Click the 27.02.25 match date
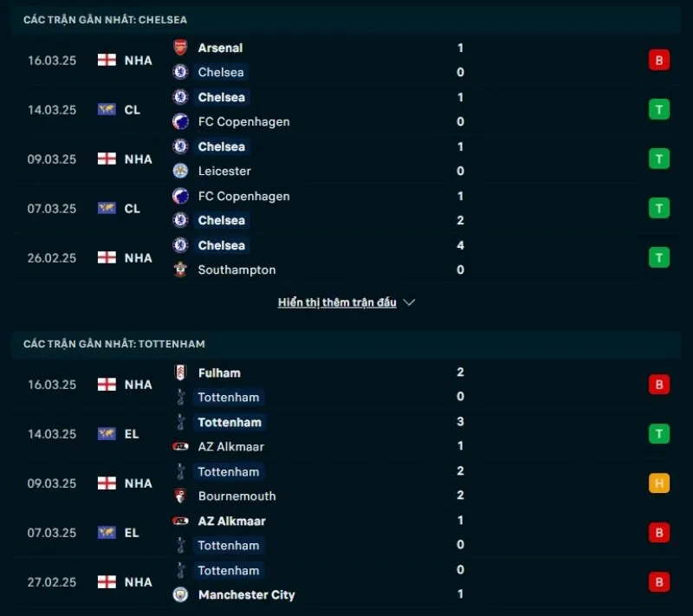 52,582
